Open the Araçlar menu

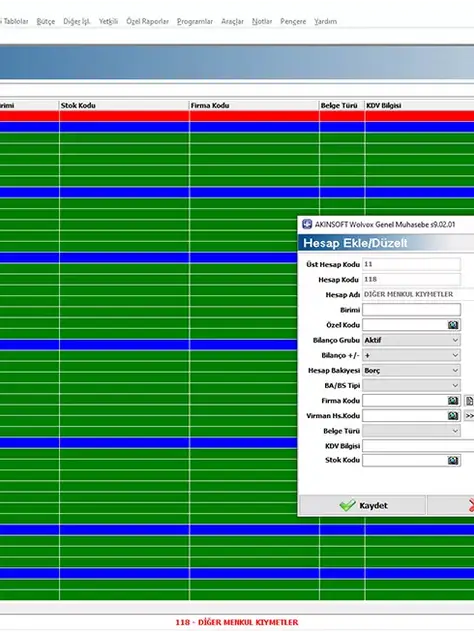(232, 21)
